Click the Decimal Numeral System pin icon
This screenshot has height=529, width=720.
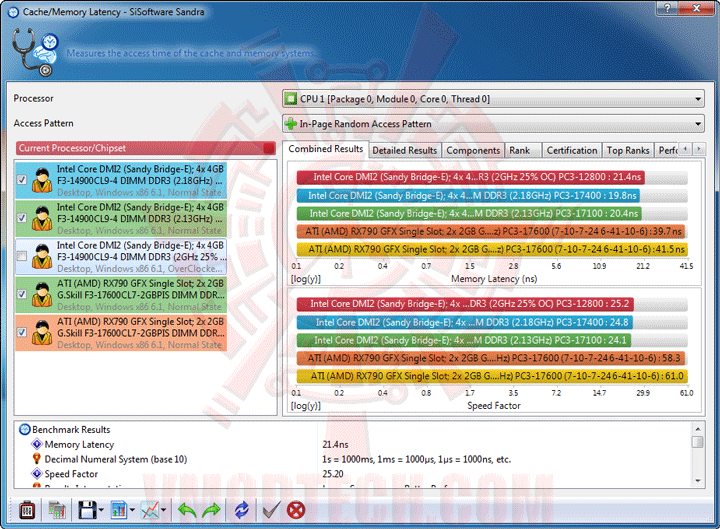point(37,459)
